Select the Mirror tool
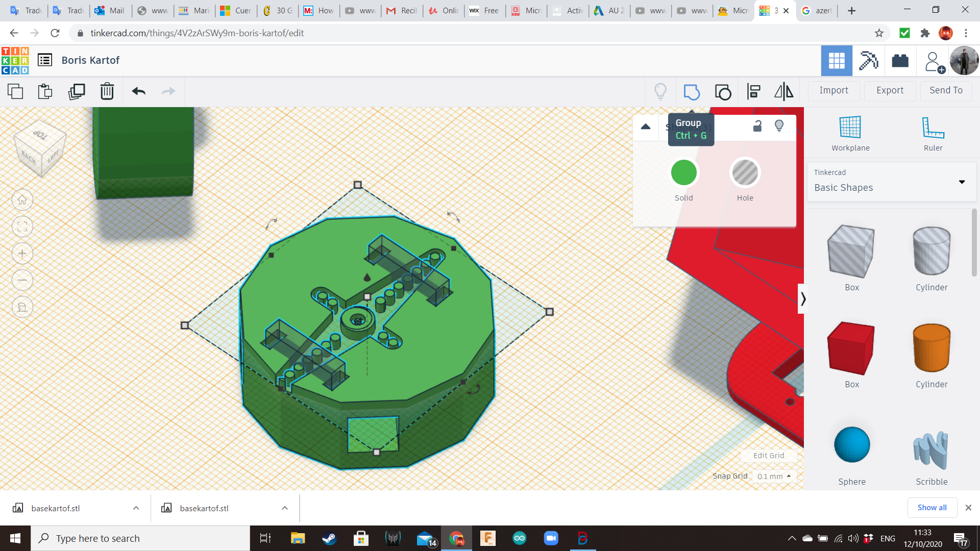Screen dimensions: 980x551 tap(783, 92)
